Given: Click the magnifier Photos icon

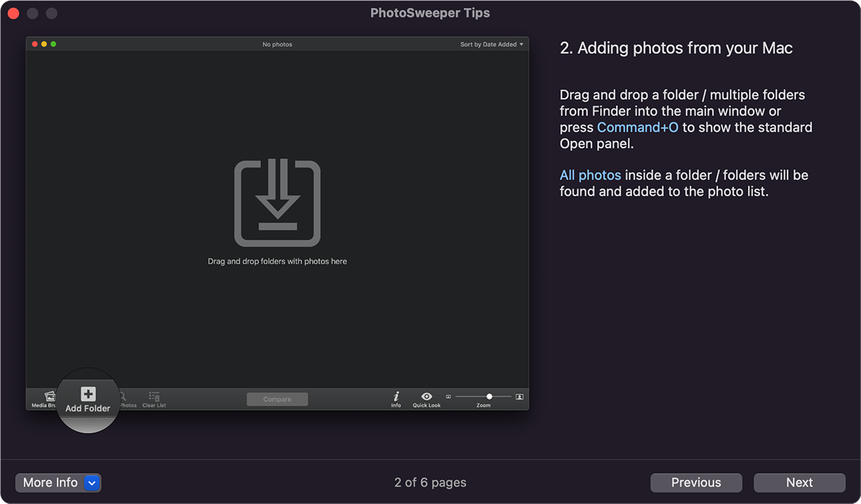Looking at the screenshot, I should coord(123,396).
